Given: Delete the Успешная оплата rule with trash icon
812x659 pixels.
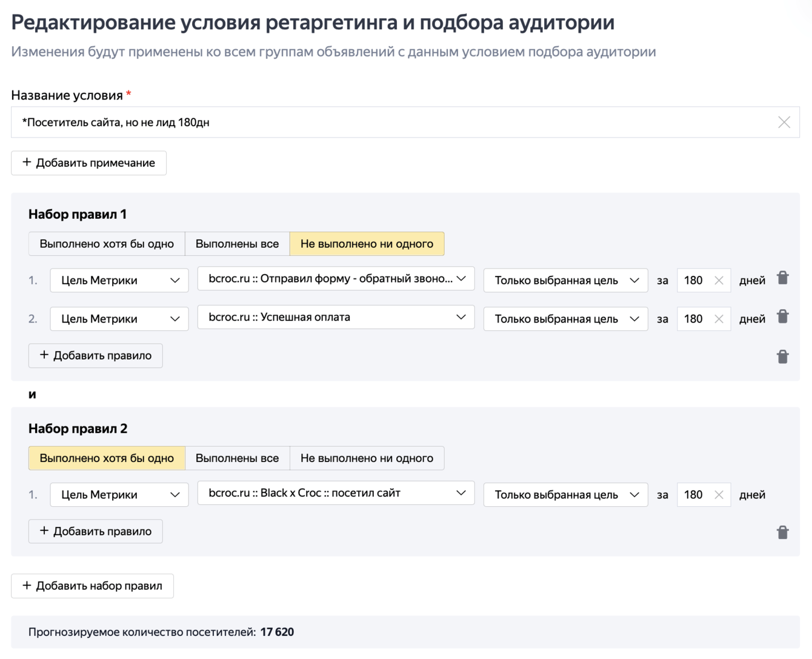Looking at the screenshot, I should tap(782, 316).
